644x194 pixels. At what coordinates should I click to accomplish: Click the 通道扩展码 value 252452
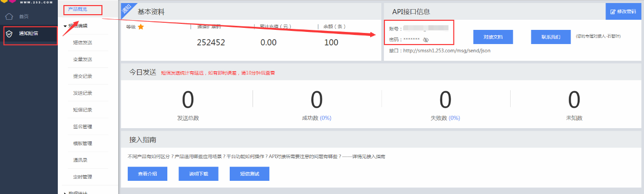click(211, 43)
